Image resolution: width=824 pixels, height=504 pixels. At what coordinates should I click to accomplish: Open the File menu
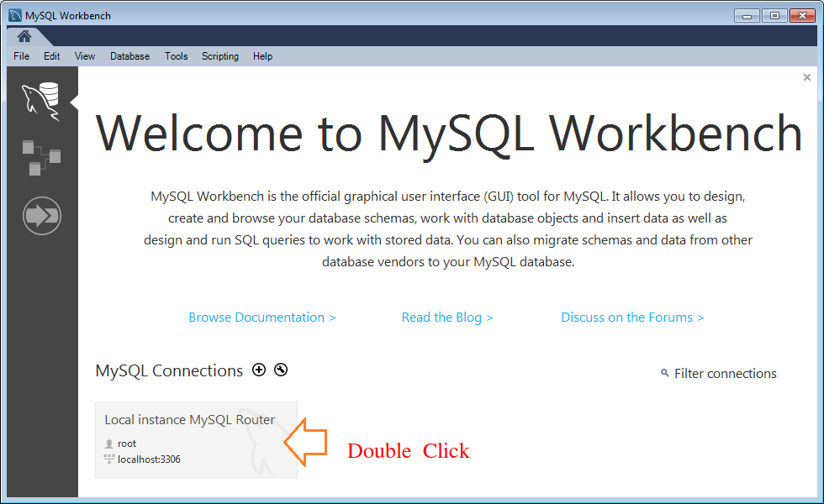[x=22, y=56]
